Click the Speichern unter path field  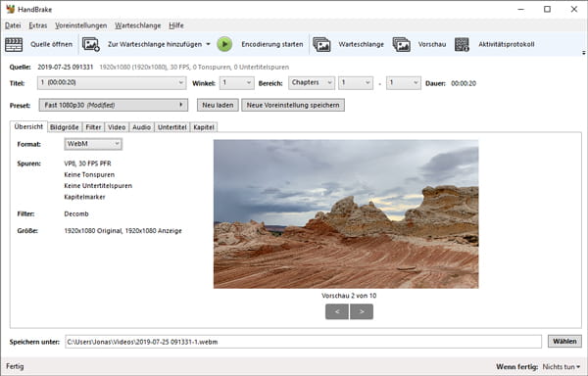pos(304,342)
